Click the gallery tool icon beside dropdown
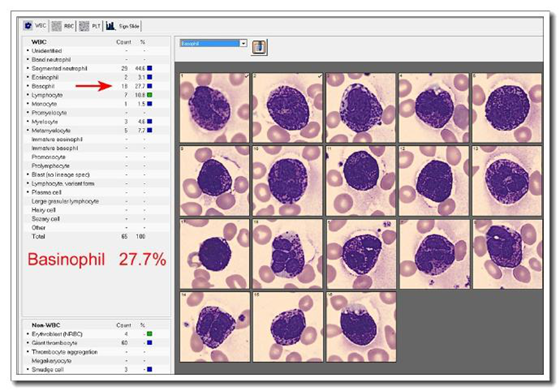 click(x=259, y=47)
